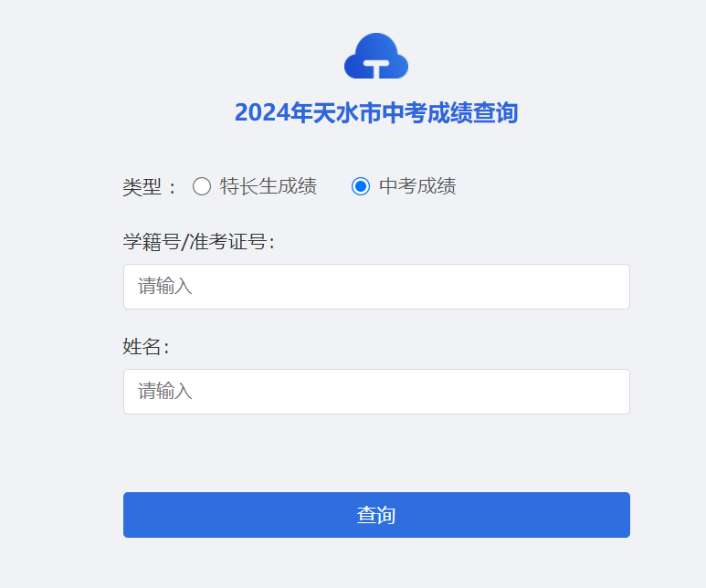The height and width of the screenshot is (588, 706).
Task: Click the right end of the 学籍号/准考证号 box
Action: pyautogui.click(x=616, y=287)
